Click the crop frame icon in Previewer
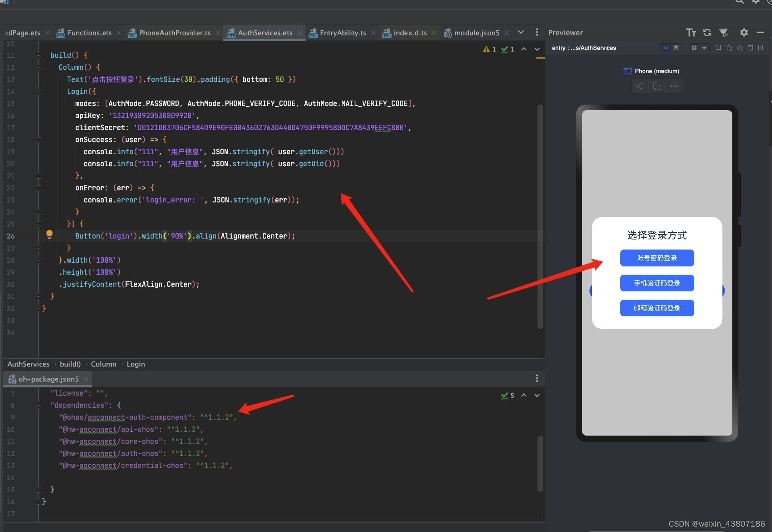 [718, 48]
